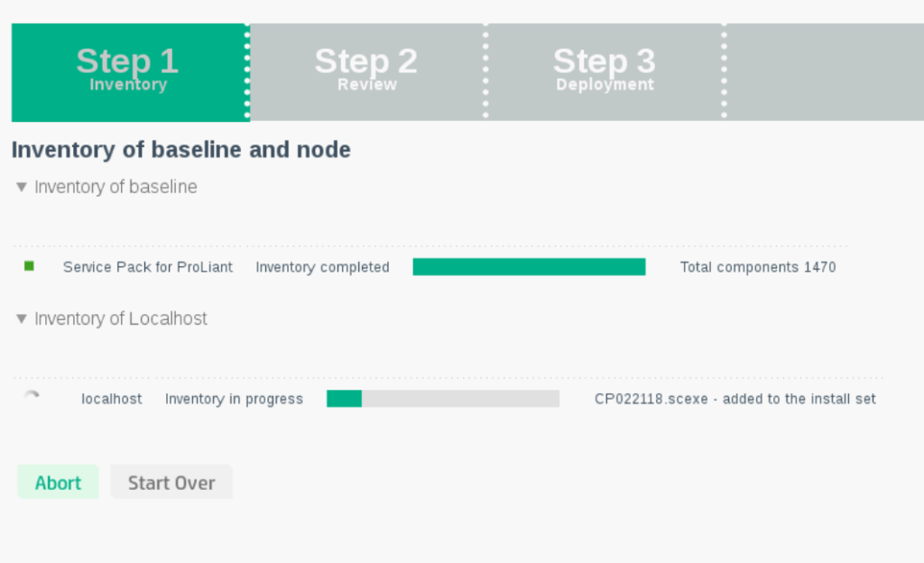This screenshot has width=924, height=563.
Task: Click the localhost inventory progress bar
Action: click(443, 399)
